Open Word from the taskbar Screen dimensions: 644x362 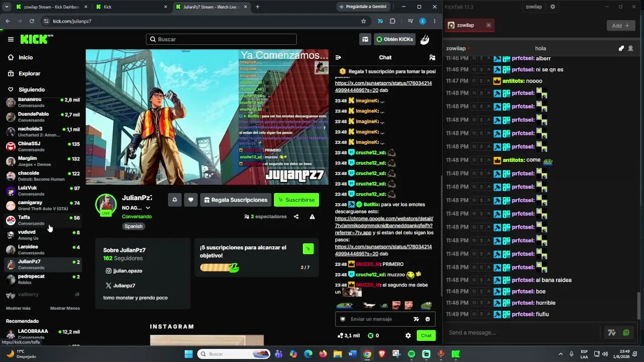(352, 354)
